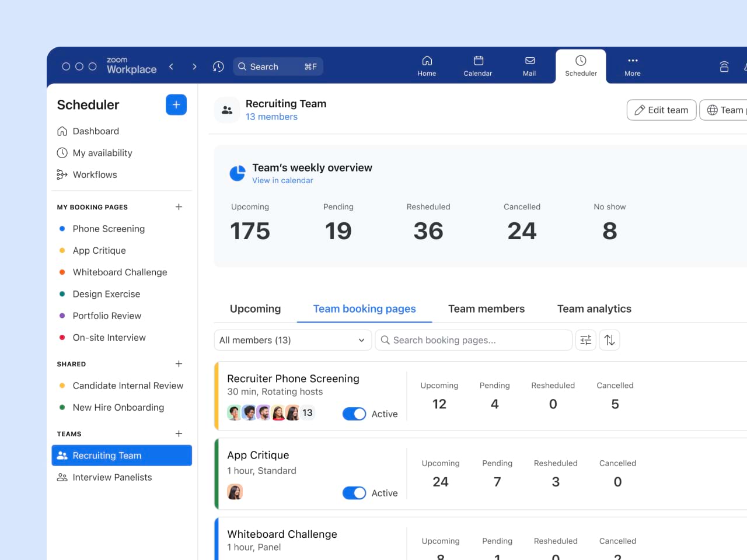Switch to the Team members tab
The width and height of the screenshot is (747, 560).
pos(486,309)
